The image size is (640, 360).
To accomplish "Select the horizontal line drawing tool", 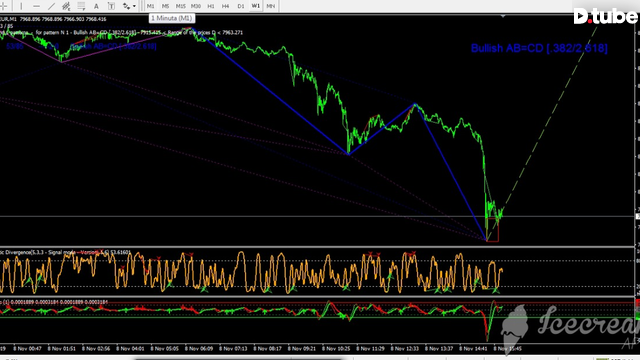I will (x=36, y=6).
